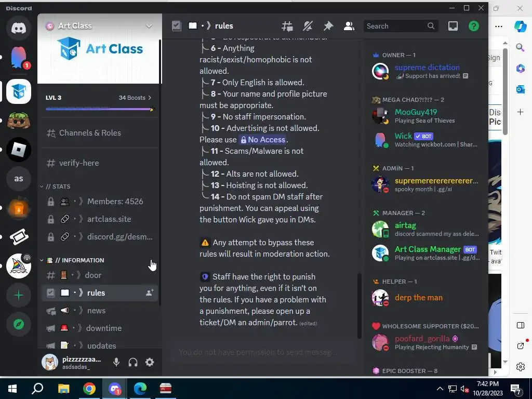Click the green plus Add a Server button
Viewport: 532px width, 399px height.
coord(19,296)
